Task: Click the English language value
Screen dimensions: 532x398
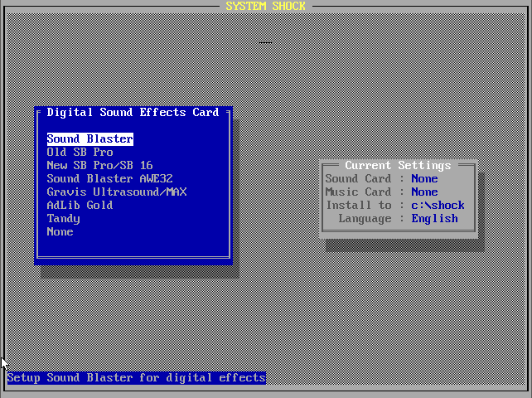Action: coord(434,219)
